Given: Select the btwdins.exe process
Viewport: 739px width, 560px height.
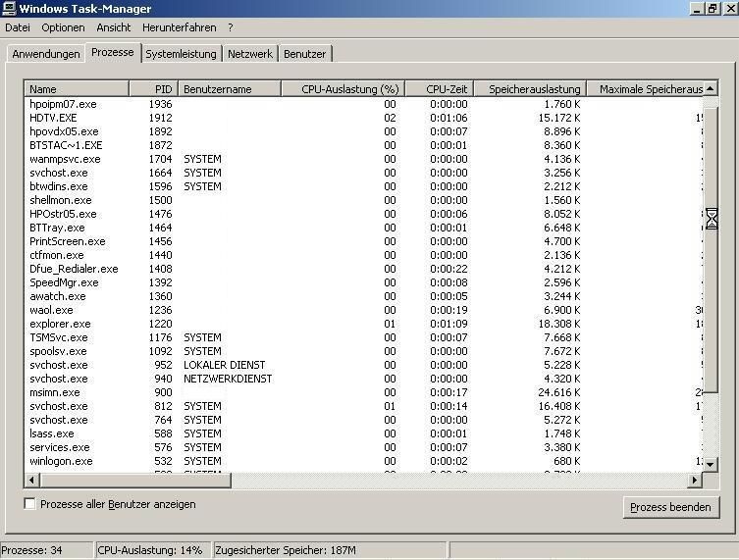Looking at the screenshot, I should (364, 186).
